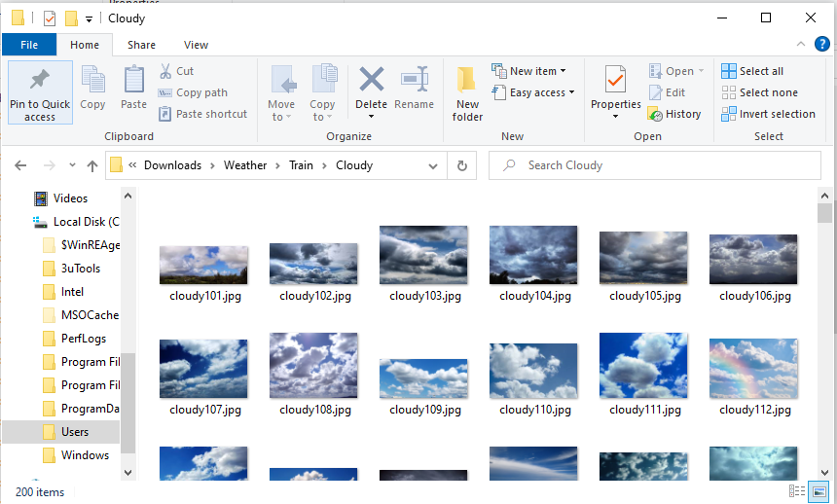
Task: Click the Rename icon in ribbon
Action: tap(415, 82)
